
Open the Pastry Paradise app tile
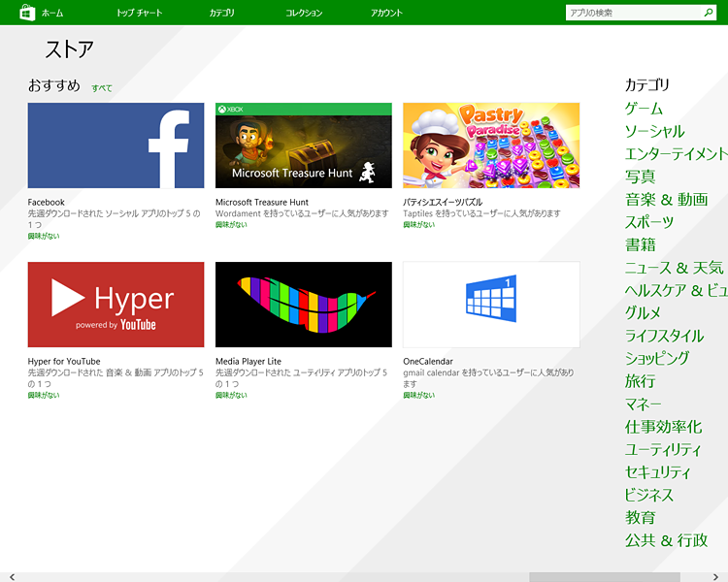pos(491,145)
